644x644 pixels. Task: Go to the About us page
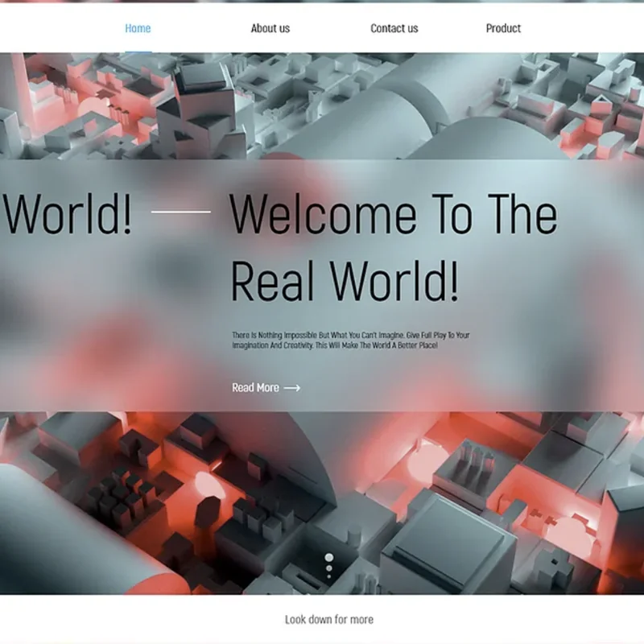tap(270, 28)
